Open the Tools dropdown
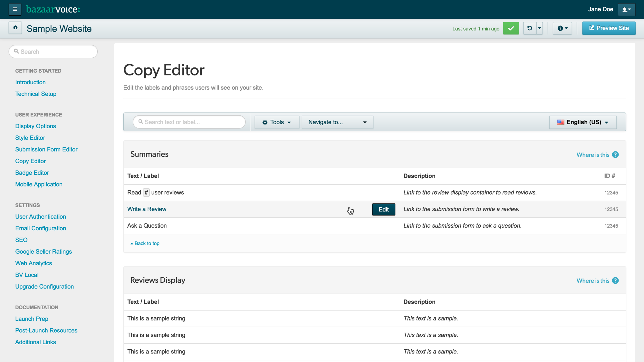 tap(277, 122)
